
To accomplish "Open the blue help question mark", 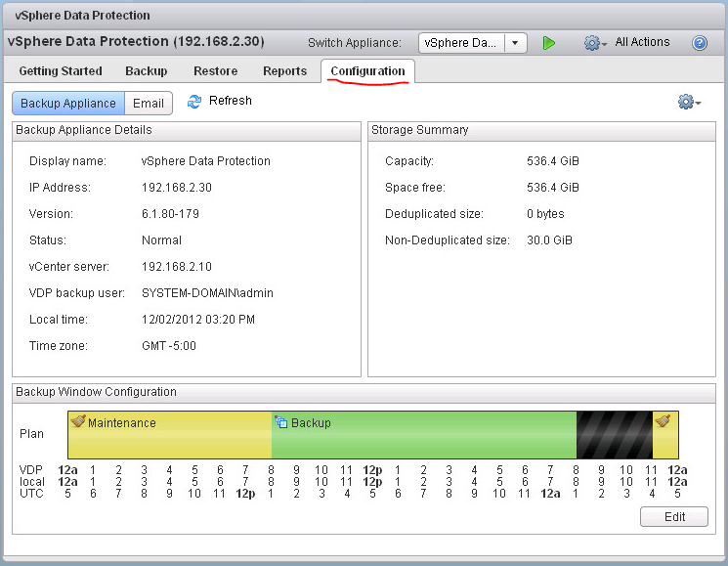I will click(700, 43).
